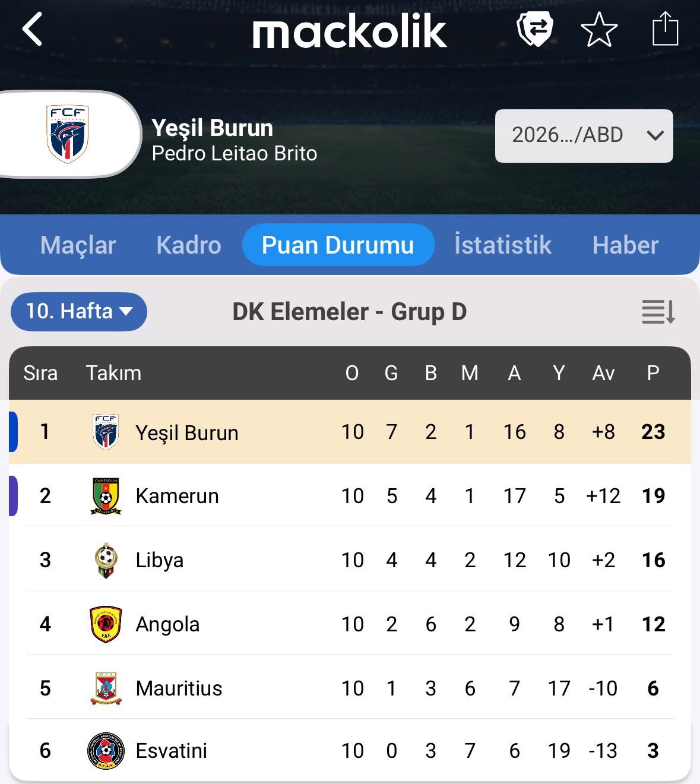Screen dimensions: 700x784
Task: Tap the Yeşil Burun name in the standings
Action: click(186, 433)
